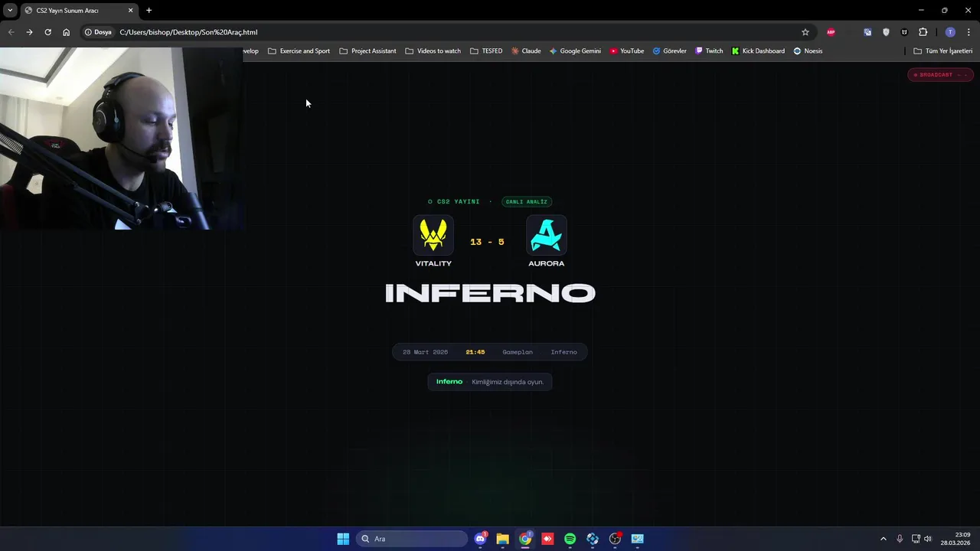The height and width of the screenshot is (551, 980).
Task: Open the Windows Start menu
Action: (x=343, y=539)
